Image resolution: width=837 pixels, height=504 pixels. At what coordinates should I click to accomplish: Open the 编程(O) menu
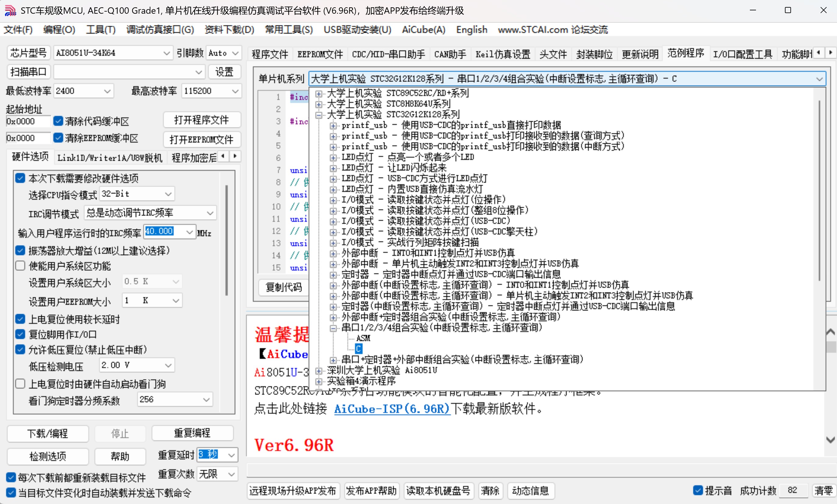[59, 30]
